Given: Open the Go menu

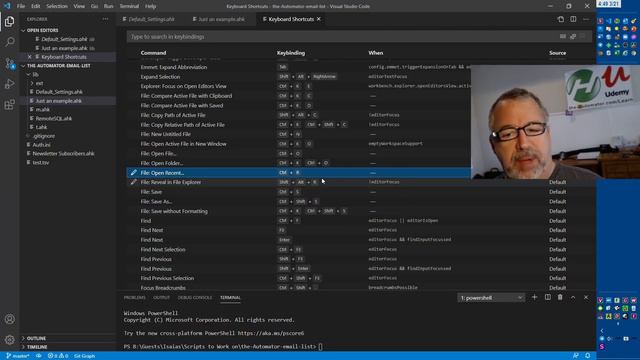Looking at the screenshot, I should 94,6.
